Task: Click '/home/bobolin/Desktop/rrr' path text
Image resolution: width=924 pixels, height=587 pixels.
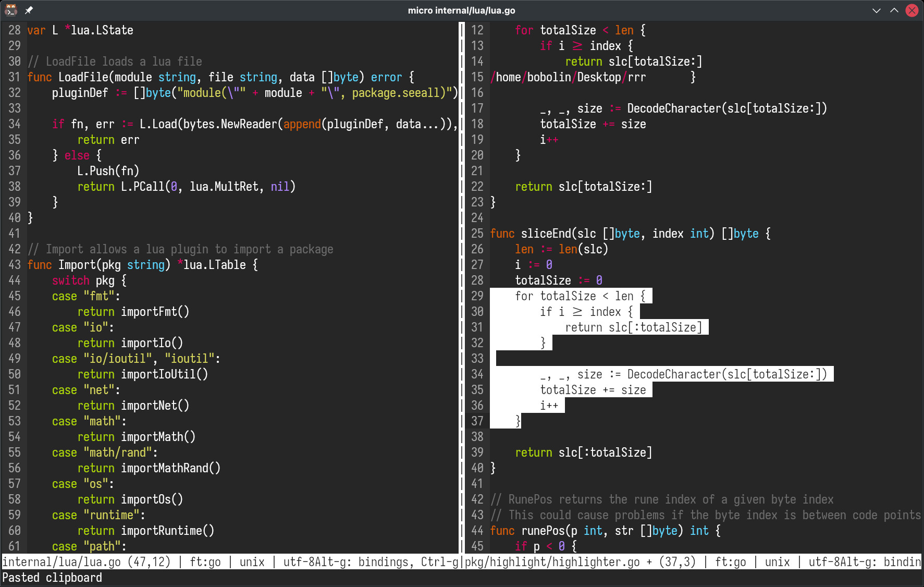Action: 568,77
